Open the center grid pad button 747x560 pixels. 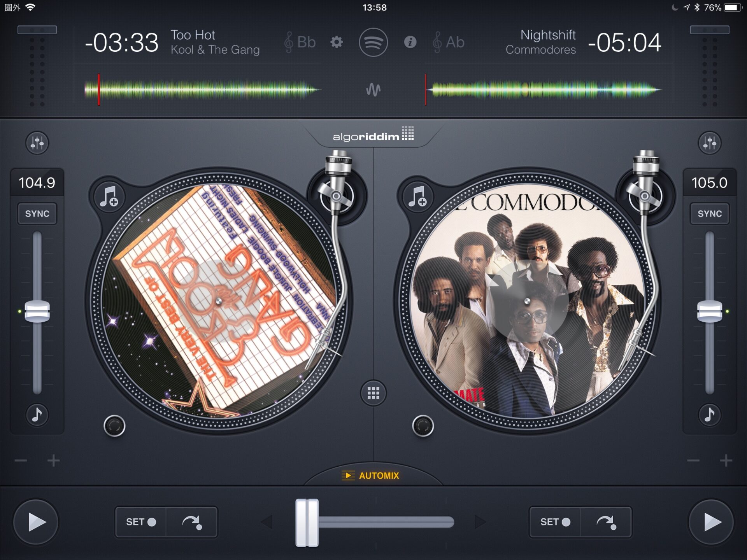pyautogui.click(x=373, y=393)
